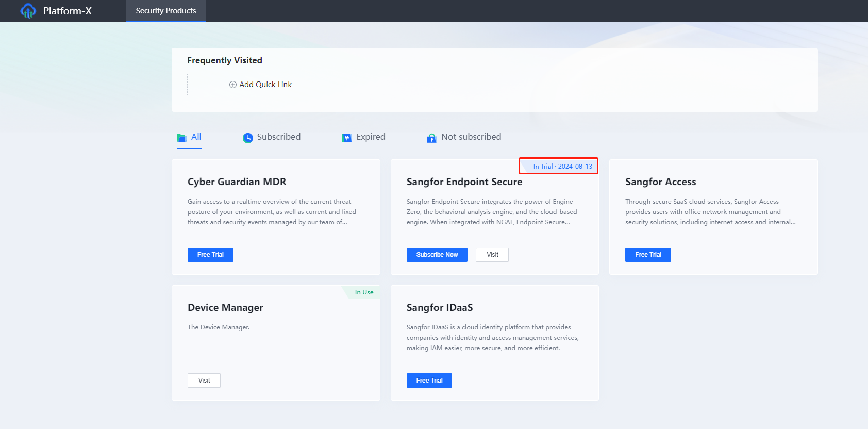
Task: Visit Sangfor Endpoint Secure
Action: pyautogui.click(x=492, y=255)
